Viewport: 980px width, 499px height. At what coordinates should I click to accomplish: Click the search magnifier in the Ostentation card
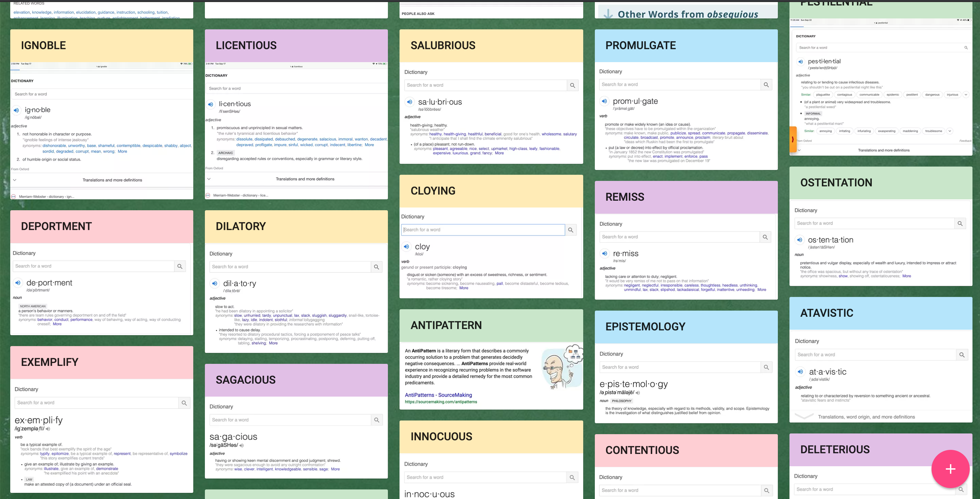pyautogui.click(x=960, y=224)
